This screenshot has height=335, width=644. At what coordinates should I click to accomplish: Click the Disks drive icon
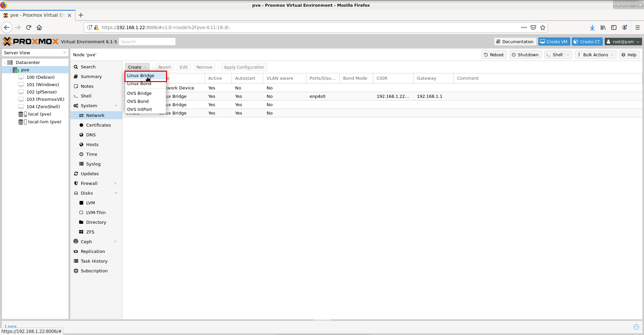(x=76, y=193)
